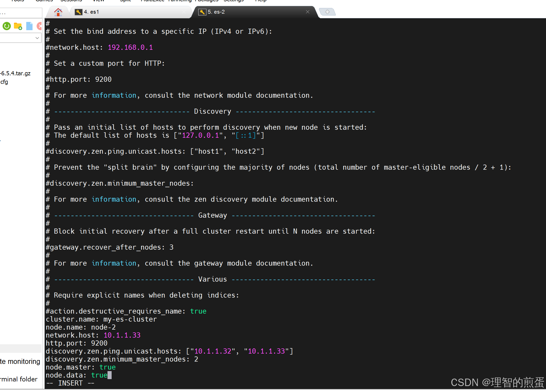Open the Home tab house icon
This screenshot has width=546, height=392.
[x=58, y=12]
